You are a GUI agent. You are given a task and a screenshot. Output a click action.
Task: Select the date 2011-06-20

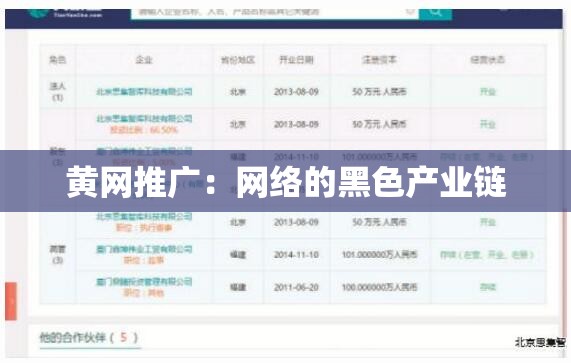[x=296, y=287]
